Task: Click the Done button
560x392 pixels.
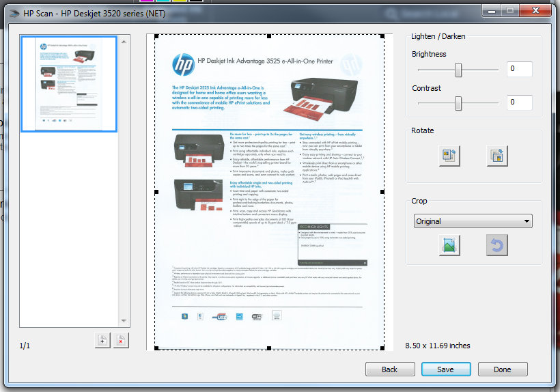Action: pos(503,369)
